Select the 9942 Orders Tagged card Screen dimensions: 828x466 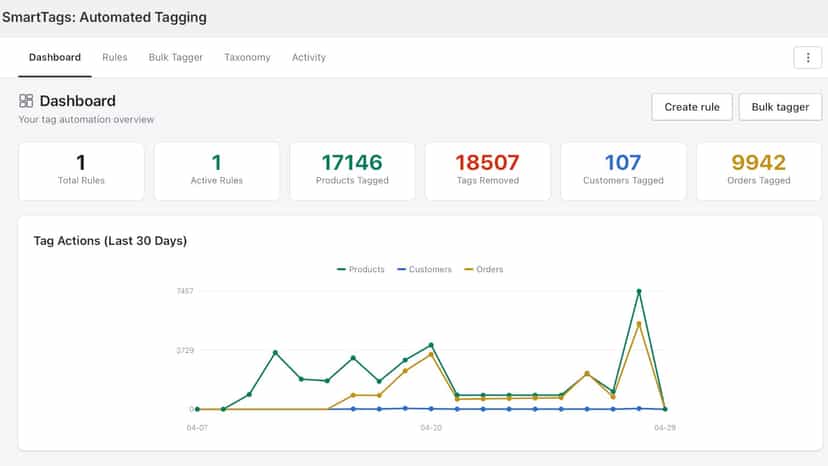point(759,171)
